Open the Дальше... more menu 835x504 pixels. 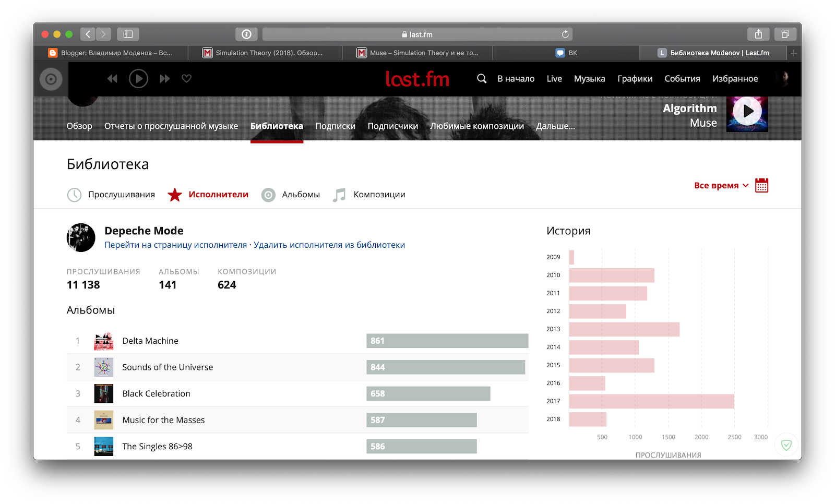[x=555, y=126]
